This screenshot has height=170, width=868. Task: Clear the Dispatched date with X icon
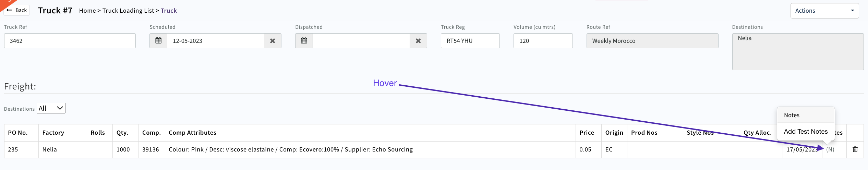point(418,41)
